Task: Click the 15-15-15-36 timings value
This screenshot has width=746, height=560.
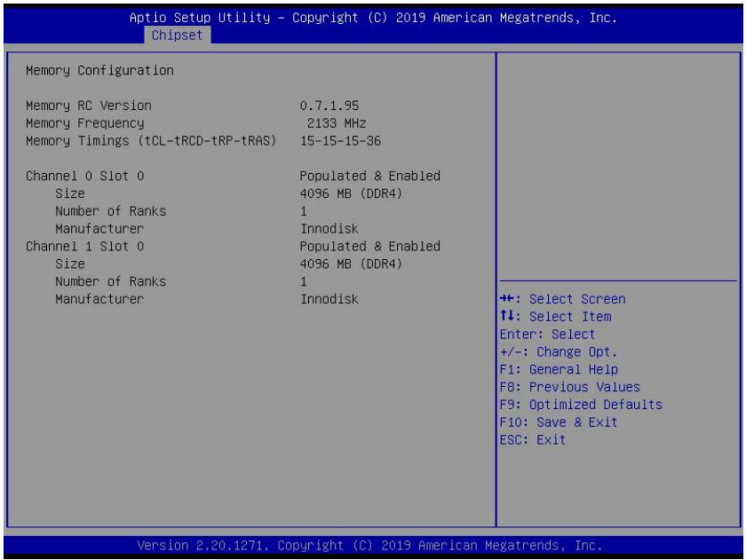Action: [340, 141]
